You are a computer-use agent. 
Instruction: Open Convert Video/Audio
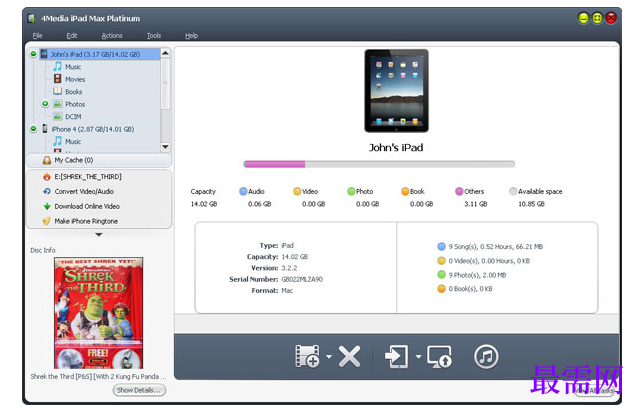(84, 191)
